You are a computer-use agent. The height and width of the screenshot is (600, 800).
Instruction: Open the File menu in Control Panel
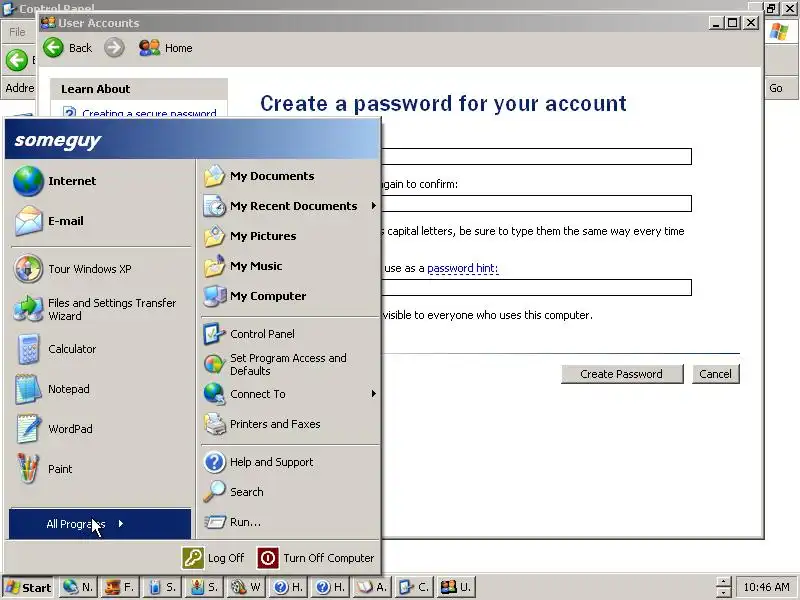pos(17,32)
